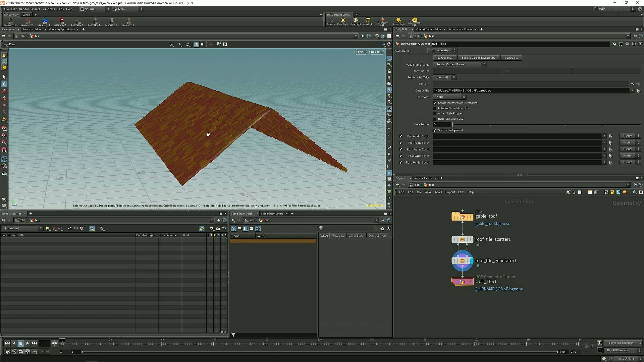Select the Spot Light shelf icon

356,21
